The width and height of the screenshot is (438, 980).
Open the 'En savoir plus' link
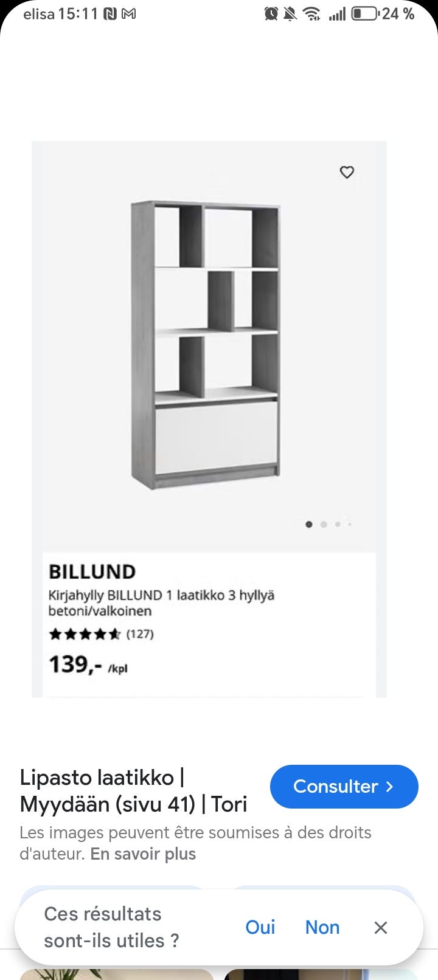pos(143,854)
